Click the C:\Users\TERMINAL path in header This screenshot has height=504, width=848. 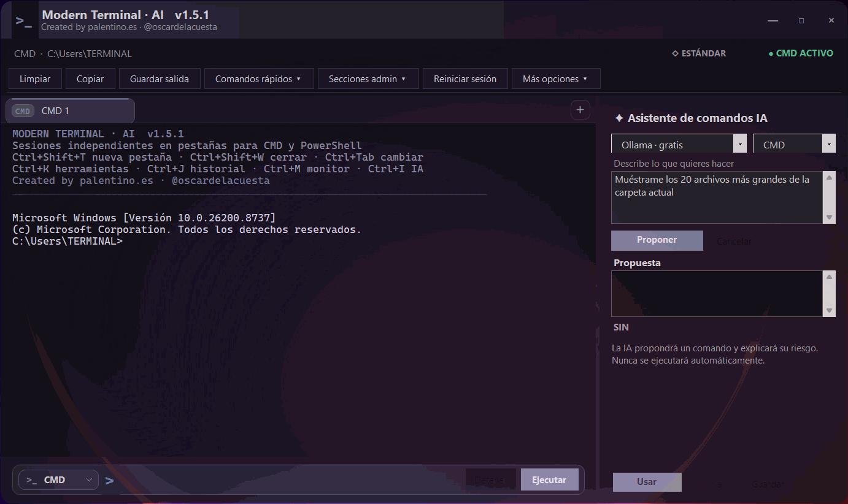click(x=90, y=54)
